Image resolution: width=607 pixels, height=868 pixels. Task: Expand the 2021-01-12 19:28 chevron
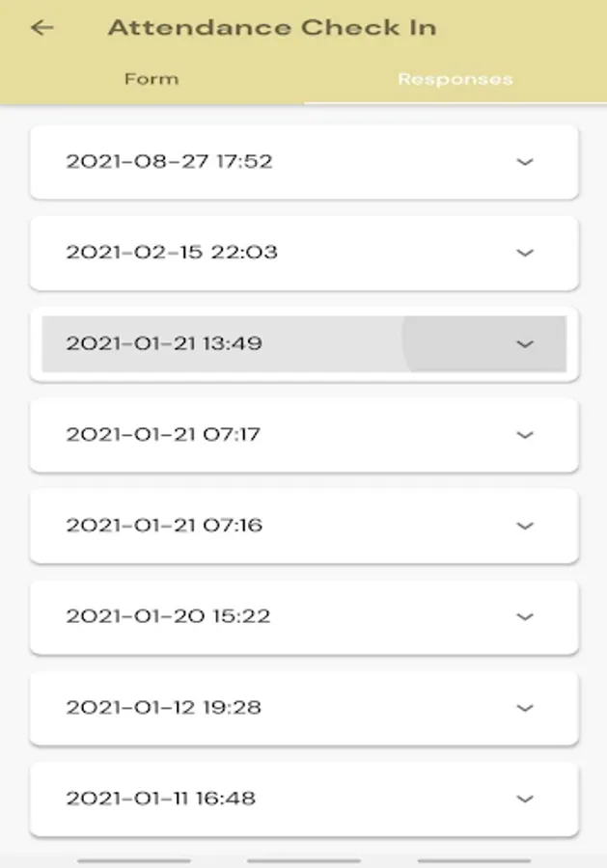[x=524, y=708]
